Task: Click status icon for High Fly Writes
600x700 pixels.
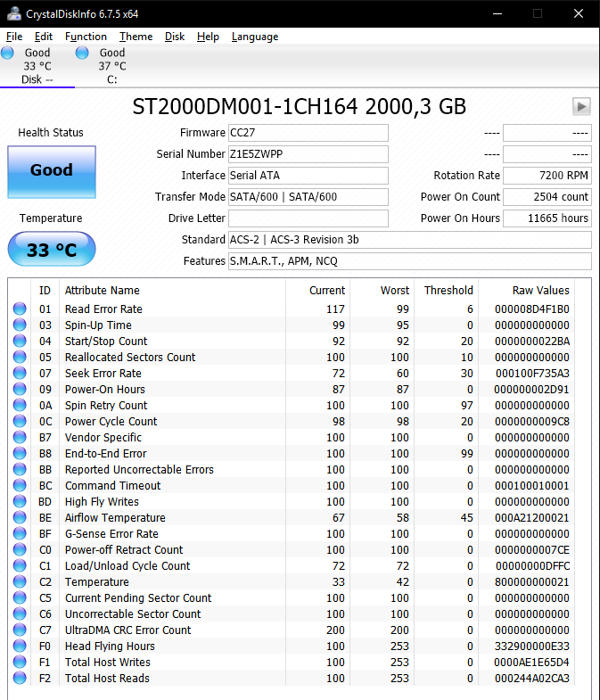Action: tap(20, 502)
